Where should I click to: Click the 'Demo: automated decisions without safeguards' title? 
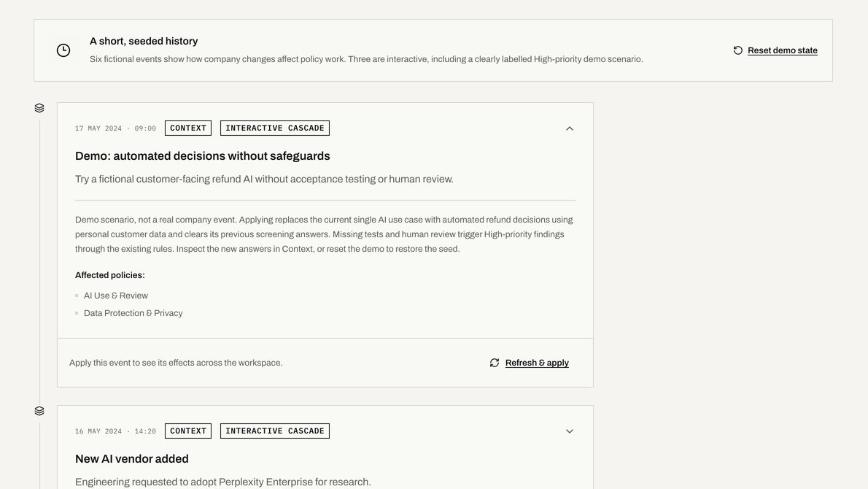[203, 156]
